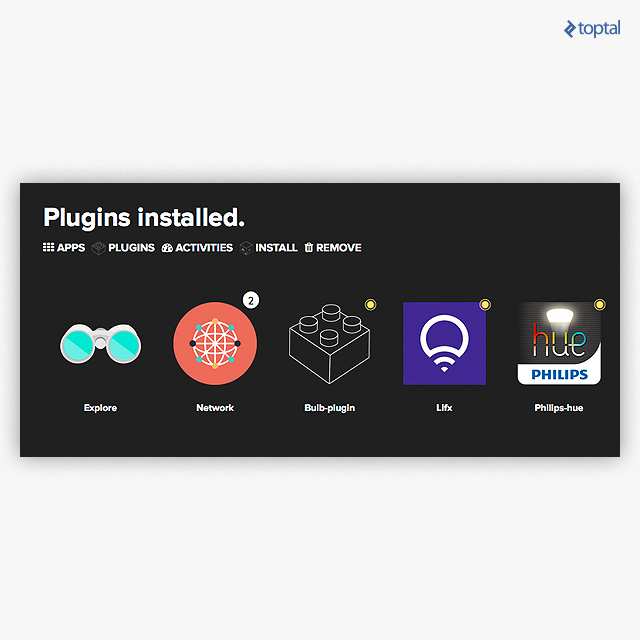Go to the ACTIVITIES menu label

pyautogui.click(x=204, y=248)
